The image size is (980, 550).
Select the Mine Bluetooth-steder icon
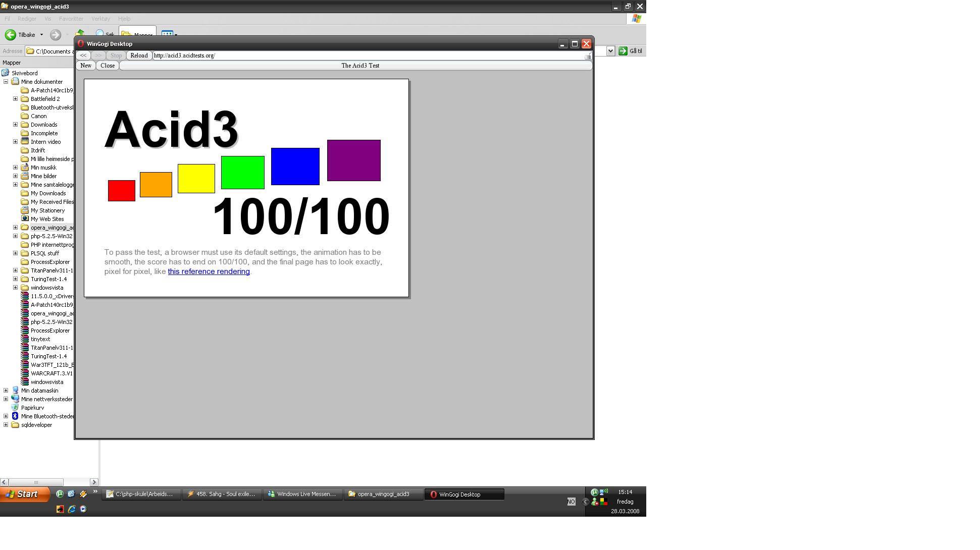tap(15, 416)
